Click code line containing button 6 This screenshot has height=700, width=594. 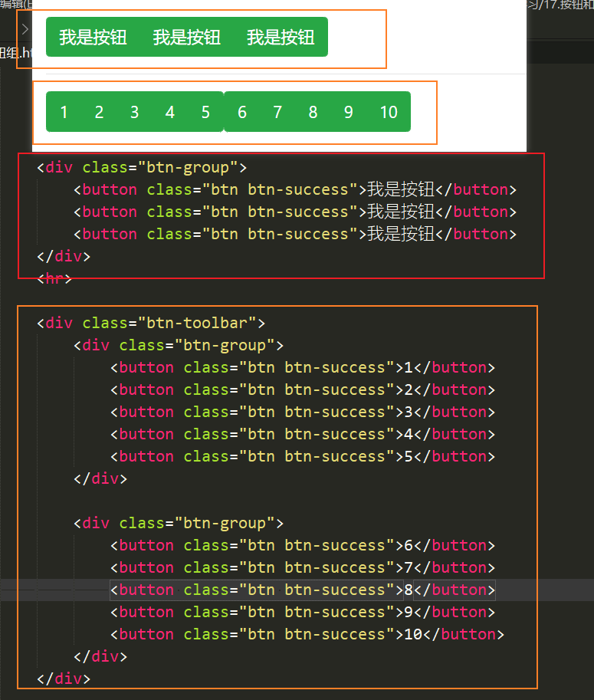tap(303, 546)
